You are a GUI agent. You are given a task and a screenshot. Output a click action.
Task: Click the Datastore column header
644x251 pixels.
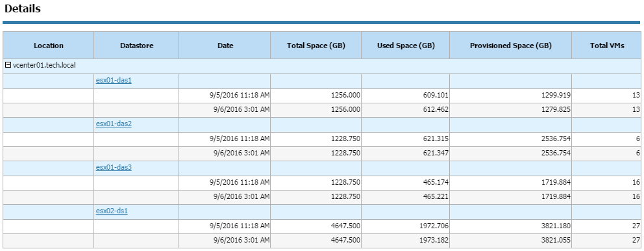[137, 46]
